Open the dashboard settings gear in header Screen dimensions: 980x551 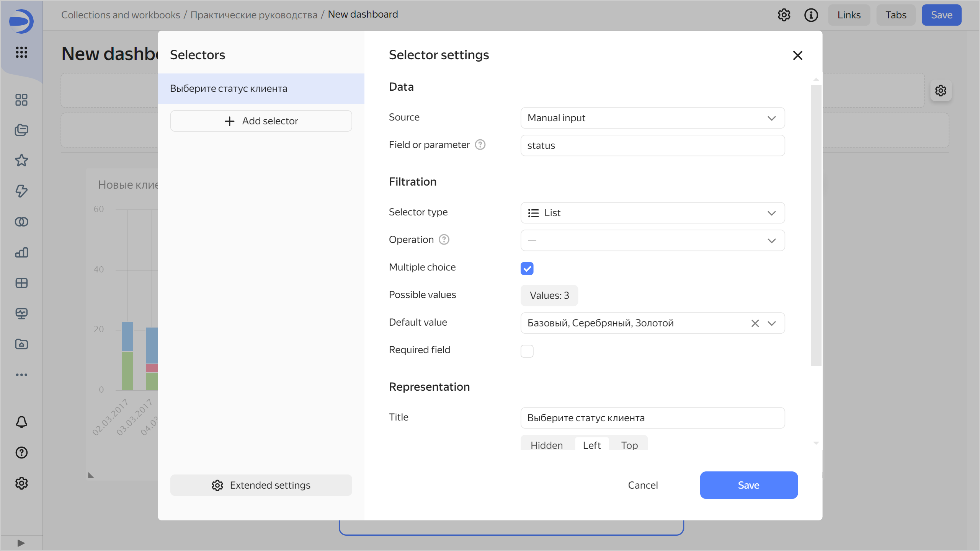(x=784, y=15)
